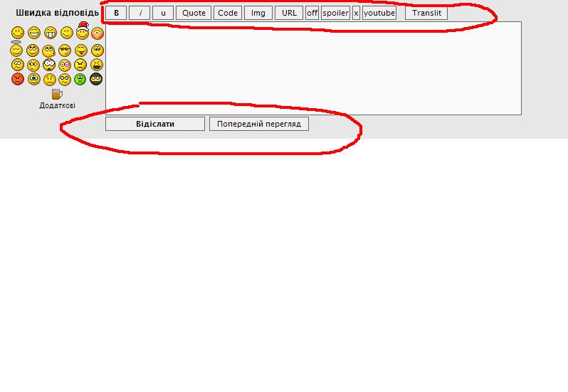Insert the angel smiley with halo
The height and width of the screenshot is (392, 568).
point(16,49)
